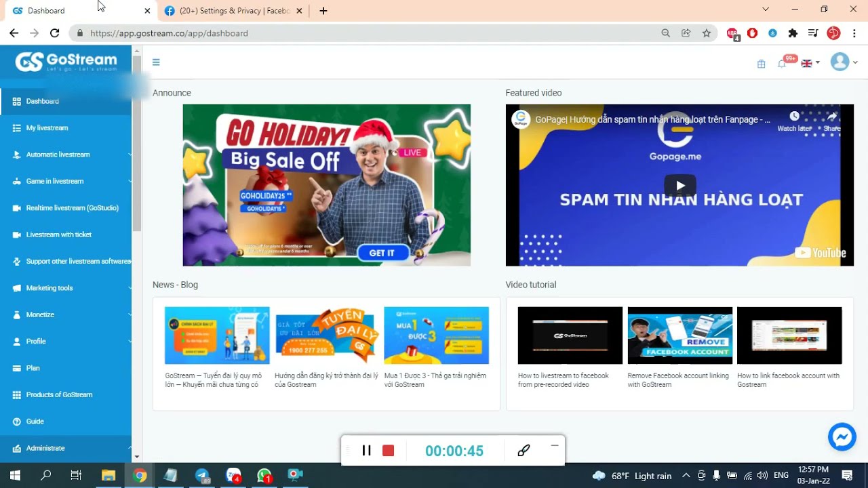Image resolution: width=868 pixels, height=488 pixels.
Task: Open the user avatar account menu
Action: pyautogui.click(x=844, y=62)
